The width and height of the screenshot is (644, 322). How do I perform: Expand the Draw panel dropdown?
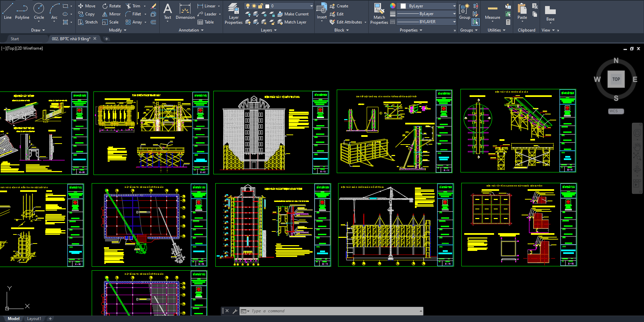point(38,30)
